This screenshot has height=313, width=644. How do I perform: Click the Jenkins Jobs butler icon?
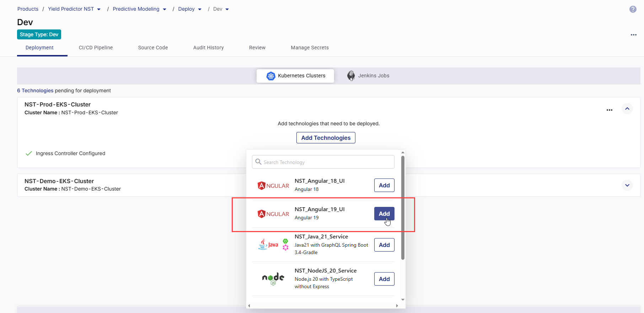coord(351,76)
